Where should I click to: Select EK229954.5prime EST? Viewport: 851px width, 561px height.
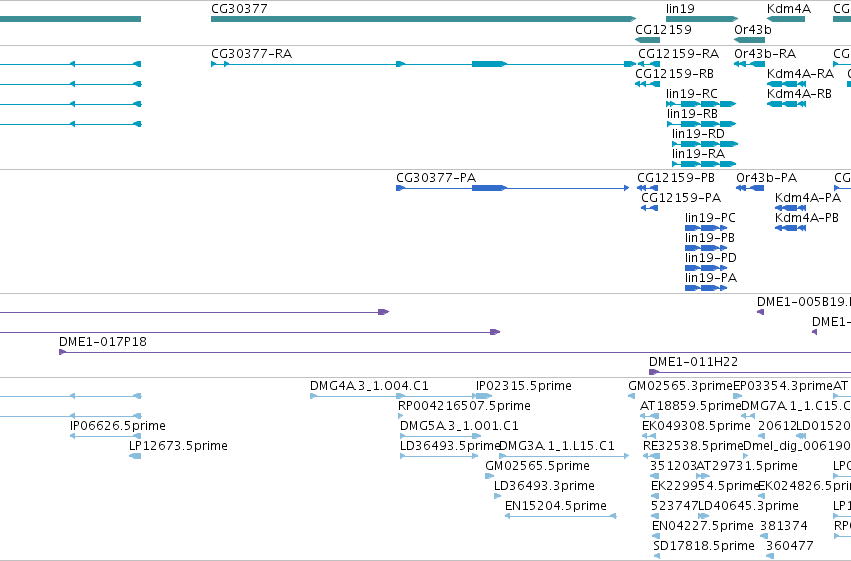(x=655, y=496)
